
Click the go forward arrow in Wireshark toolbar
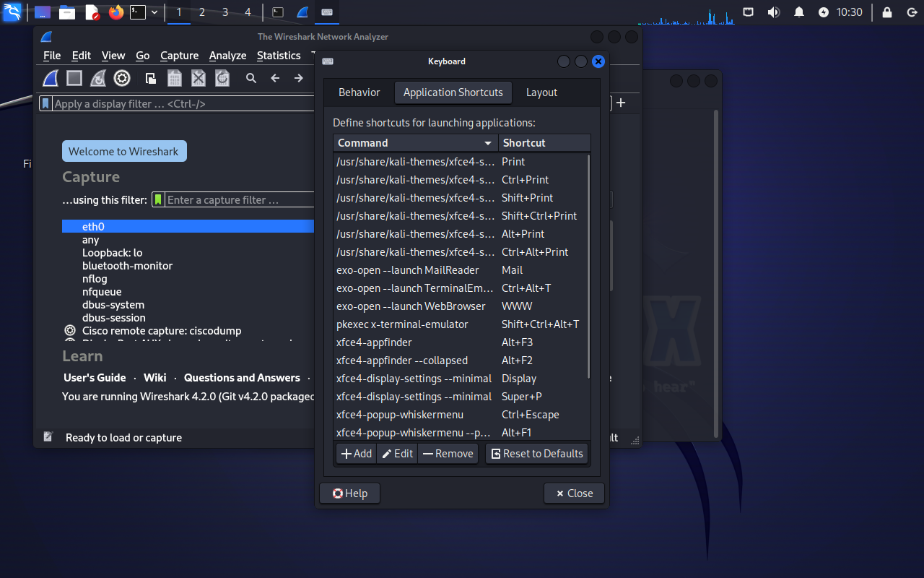(298, 78)
